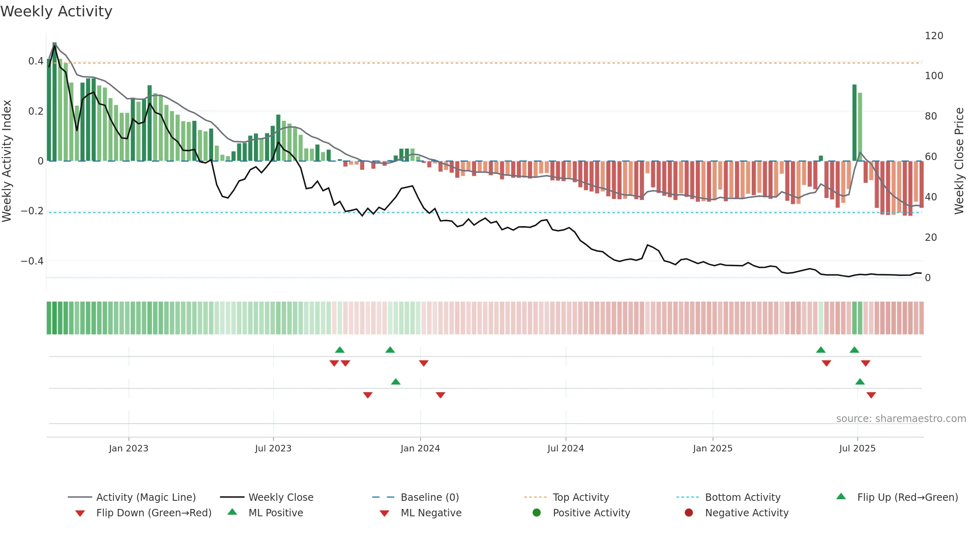Click the '120' right axis tick label
The width and height of the screenshot is (980, 551).
click(934, 36)
